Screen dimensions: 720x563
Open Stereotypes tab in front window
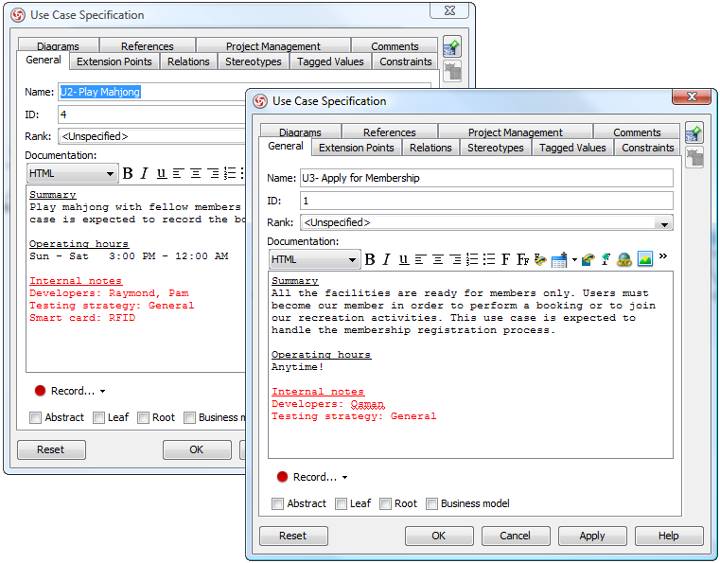495,148
